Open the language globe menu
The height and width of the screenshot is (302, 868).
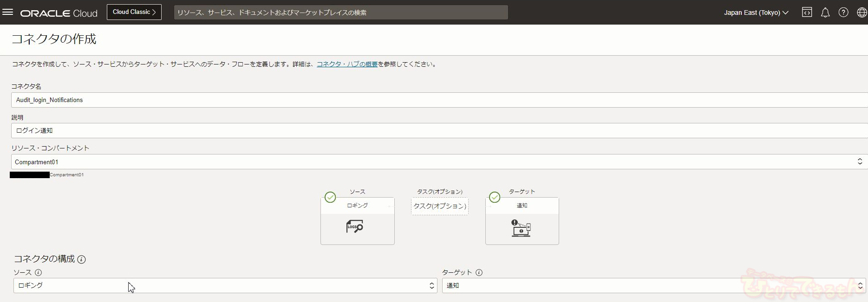tap(861, 13)
